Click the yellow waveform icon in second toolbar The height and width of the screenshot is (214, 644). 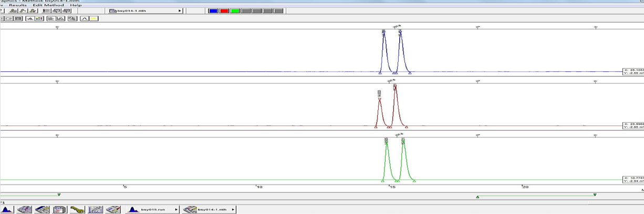[x=94, y=18]
